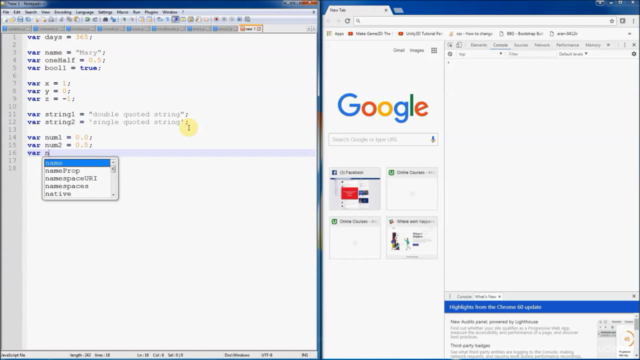
Task: Click the Record Macro red dot icon
Action: point(216,19)
